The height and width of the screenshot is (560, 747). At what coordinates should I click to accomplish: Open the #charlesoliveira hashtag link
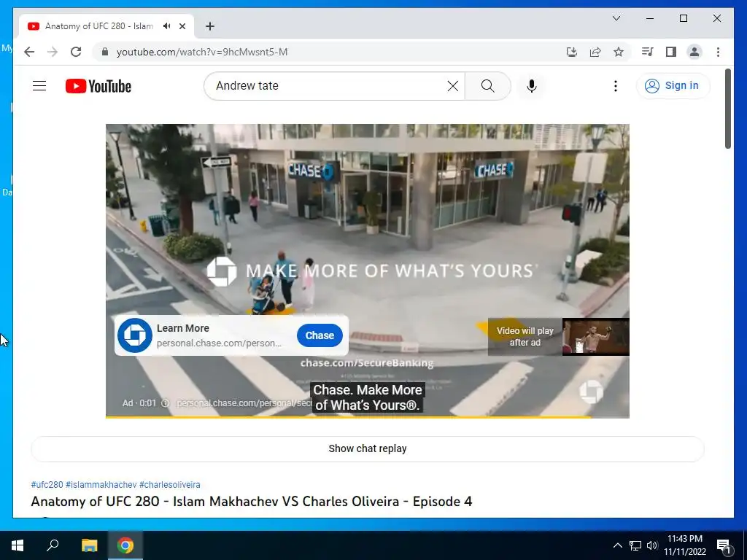pos(169,485)
